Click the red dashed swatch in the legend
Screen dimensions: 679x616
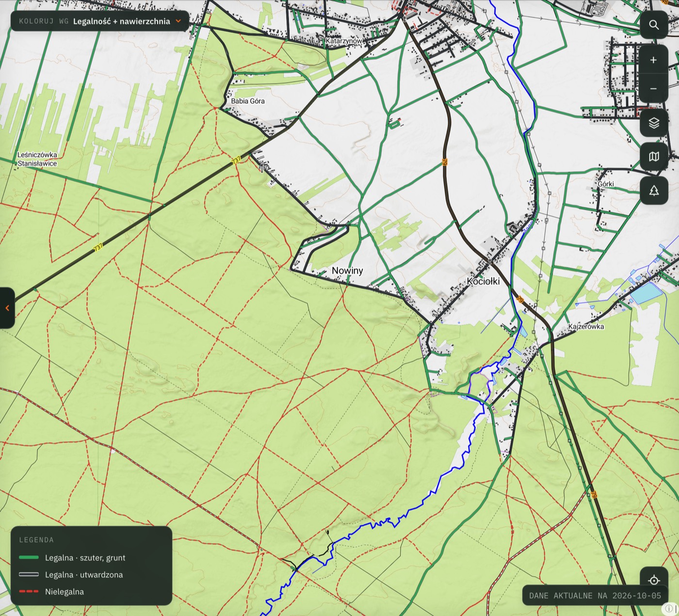(29, 592)
